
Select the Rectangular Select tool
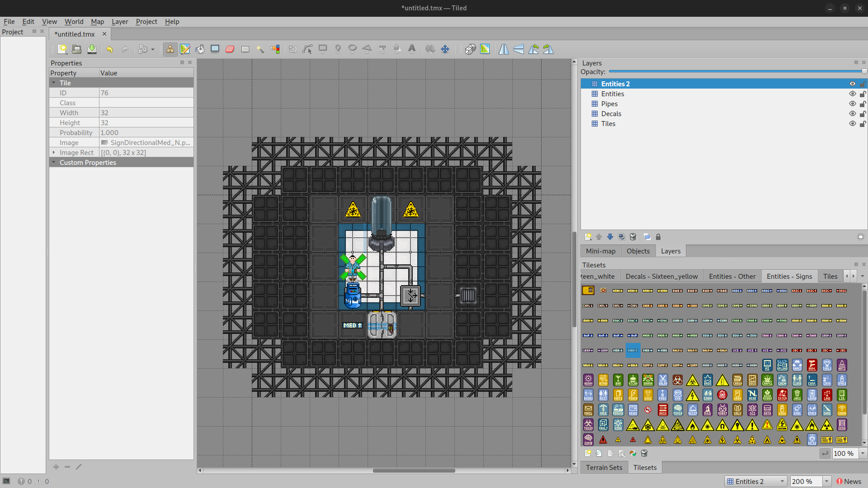tap(245, 49)
